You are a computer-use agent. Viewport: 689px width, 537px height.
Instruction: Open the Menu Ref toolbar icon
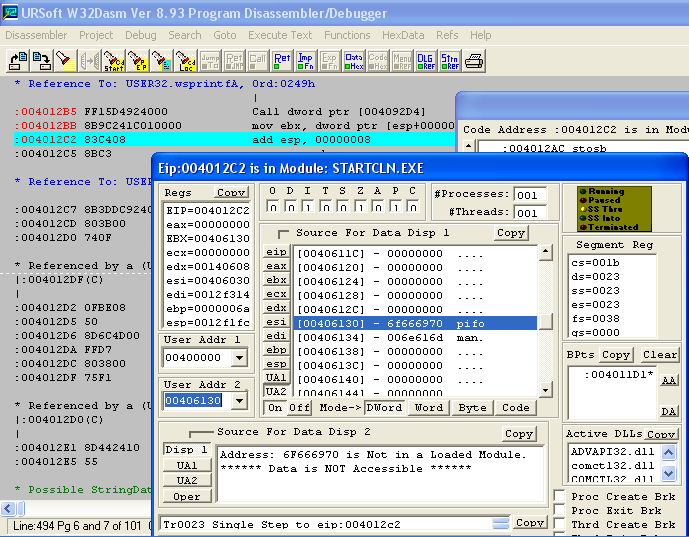pyautogui.click(x=402, y=61)
